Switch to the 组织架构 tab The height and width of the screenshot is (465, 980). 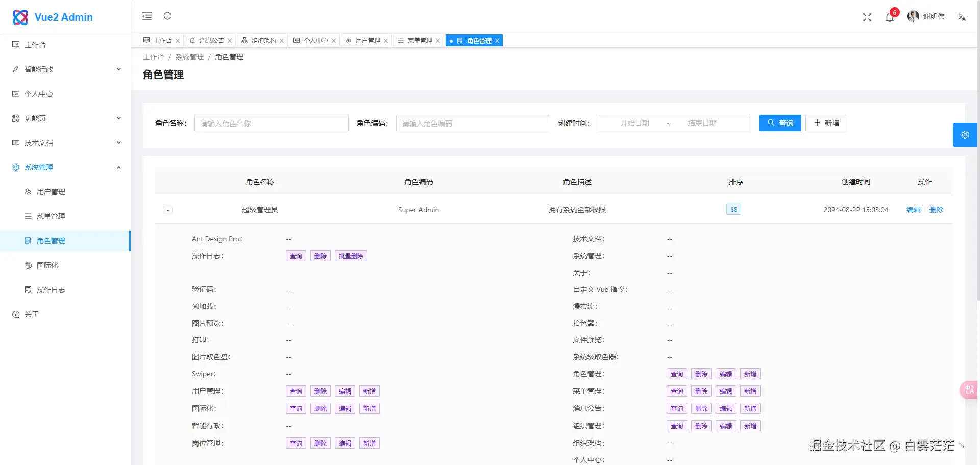(x=263, y=41)
